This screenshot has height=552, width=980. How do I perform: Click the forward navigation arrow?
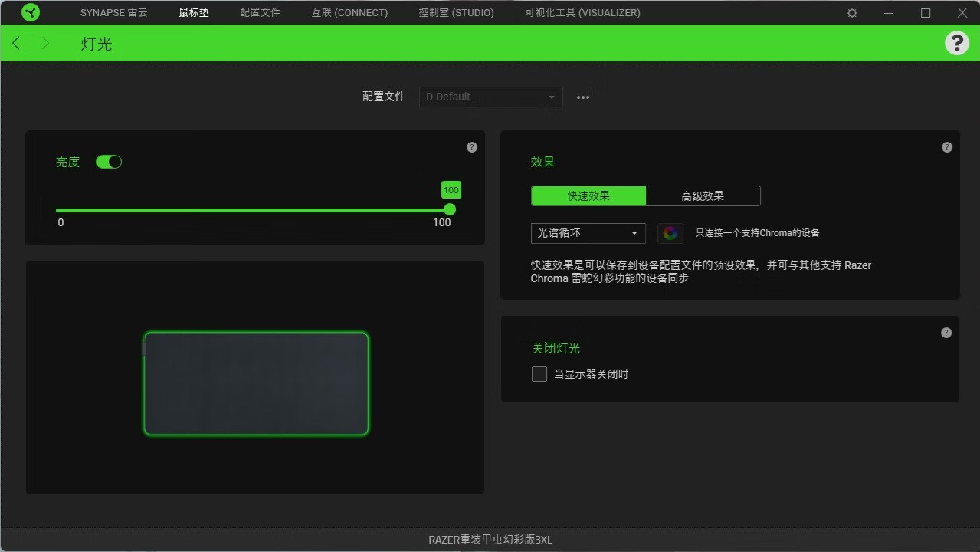tap(45, 43)
